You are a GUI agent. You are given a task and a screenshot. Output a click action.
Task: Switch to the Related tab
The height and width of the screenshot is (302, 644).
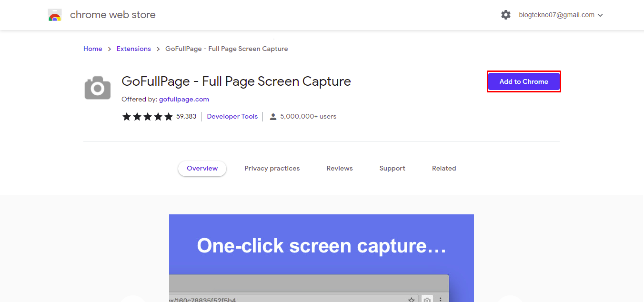point(444,168)
